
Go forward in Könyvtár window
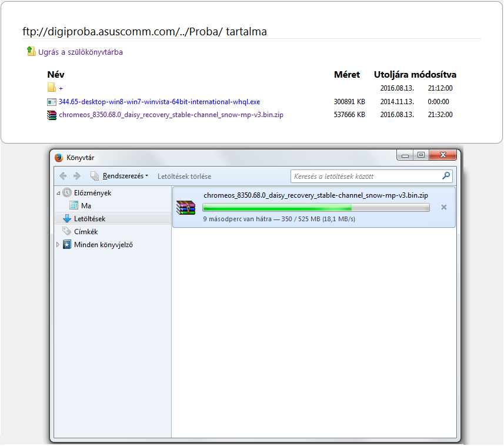coord(77,176)
